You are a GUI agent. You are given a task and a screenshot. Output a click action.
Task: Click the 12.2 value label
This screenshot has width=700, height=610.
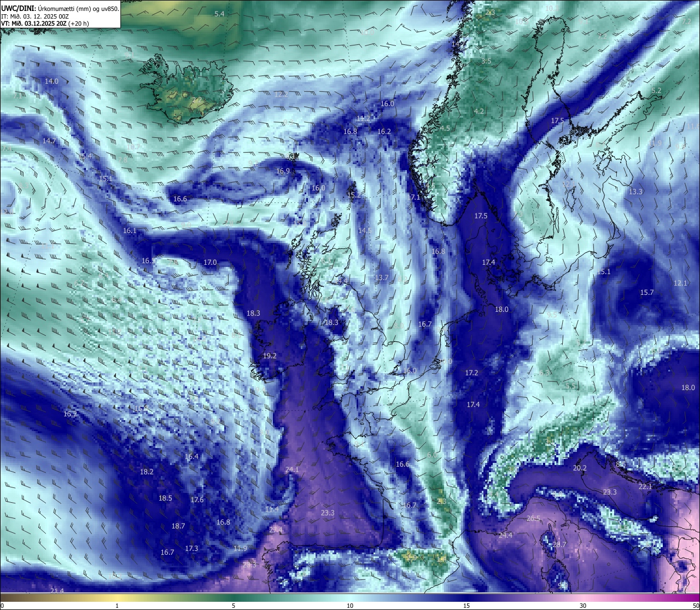click(x=281, y=94)
